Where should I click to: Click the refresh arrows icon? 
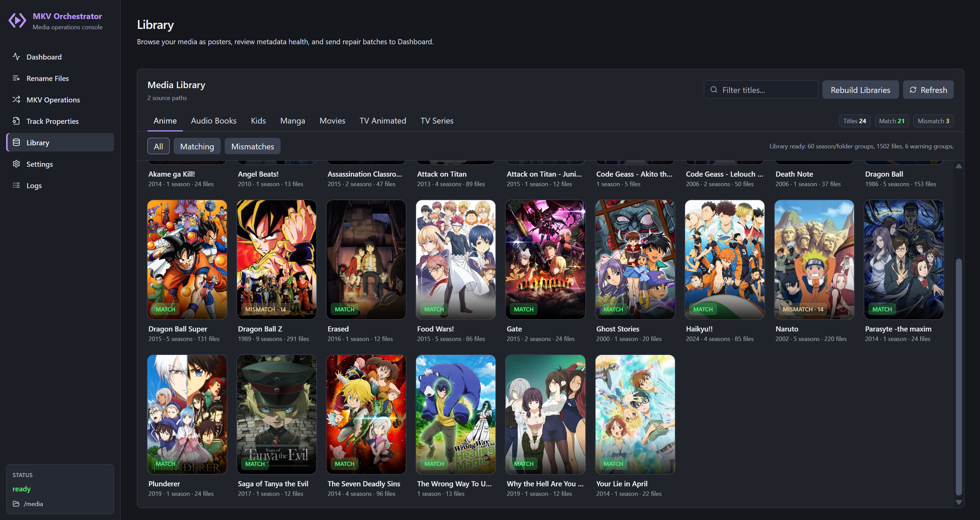(913, 90)
